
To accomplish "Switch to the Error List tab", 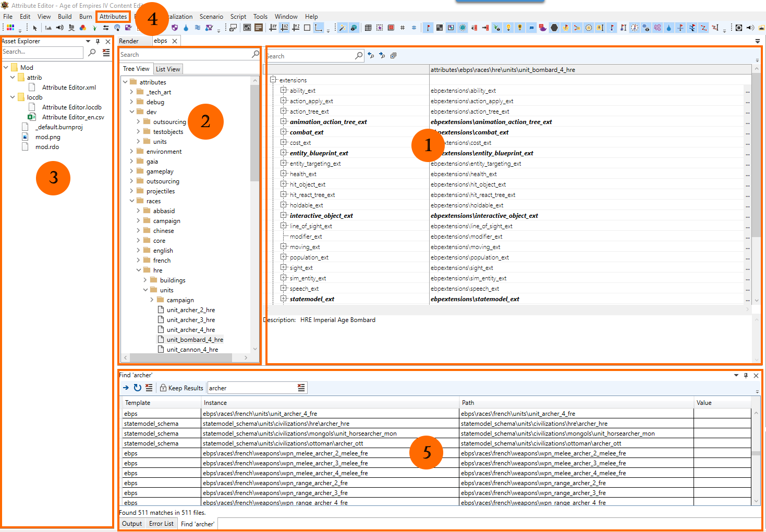I will click(161, 524).
